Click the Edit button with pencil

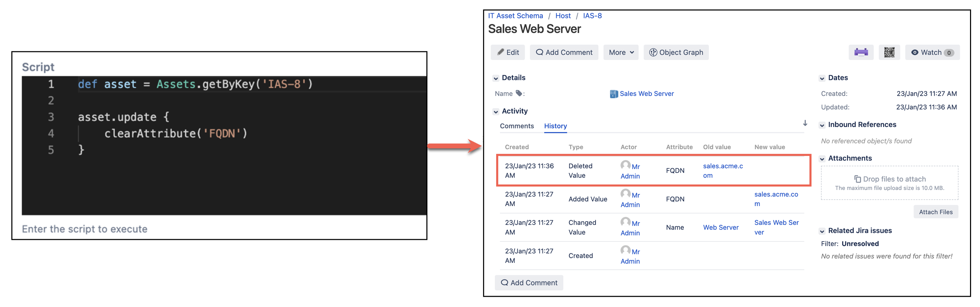[508, 52]
